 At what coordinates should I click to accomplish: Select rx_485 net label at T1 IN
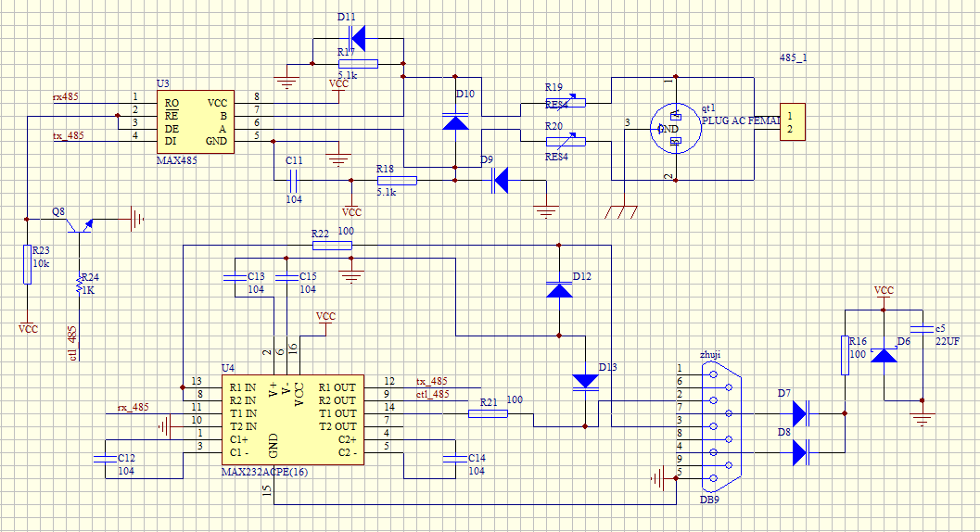pos(134,408)
